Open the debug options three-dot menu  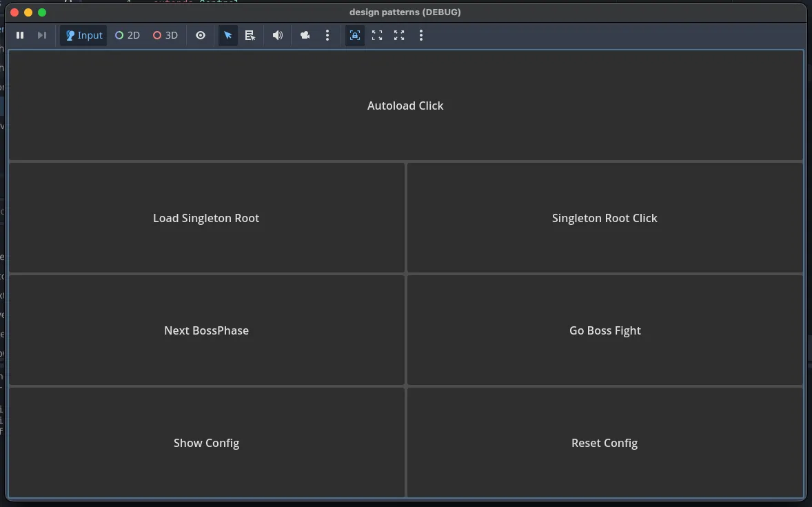(327, 35)
